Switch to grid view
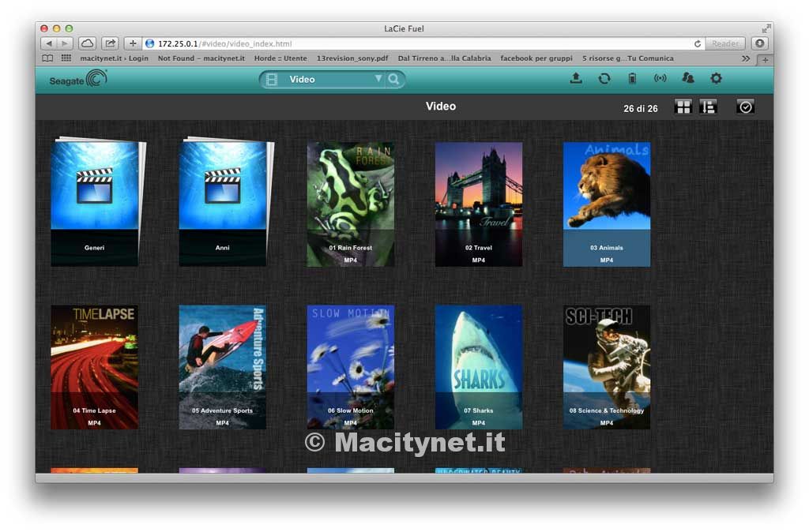This screenshot has width=809, height=532. [x=683, y=107]
